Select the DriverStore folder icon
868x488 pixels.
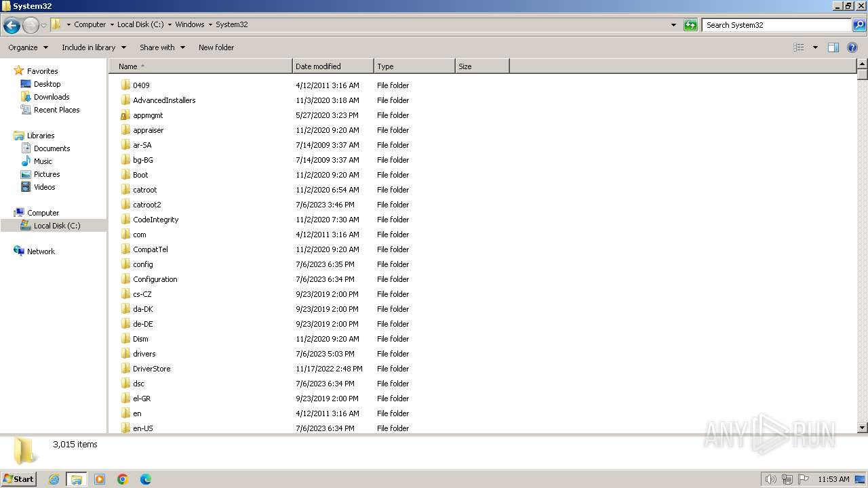click(x=125, y=369)
